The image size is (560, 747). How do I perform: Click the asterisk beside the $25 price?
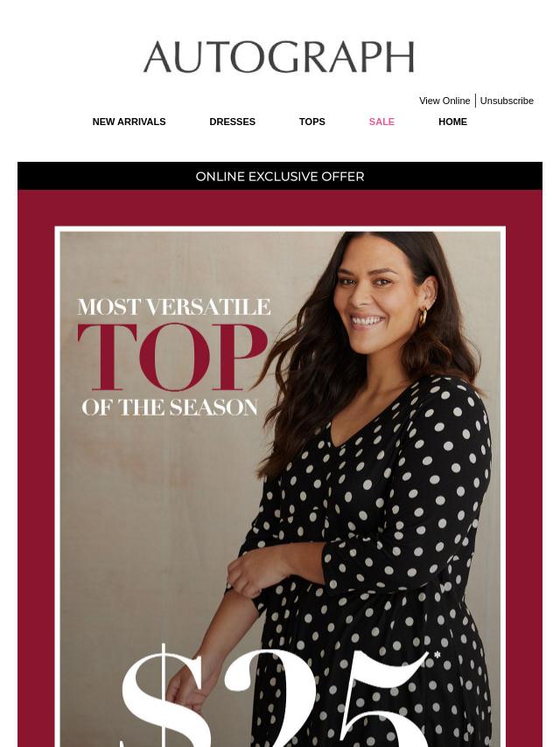[437, 656]
